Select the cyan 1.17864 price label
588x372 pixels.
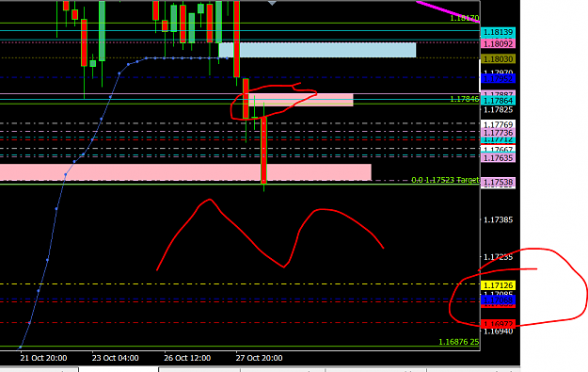pos(498,100)
